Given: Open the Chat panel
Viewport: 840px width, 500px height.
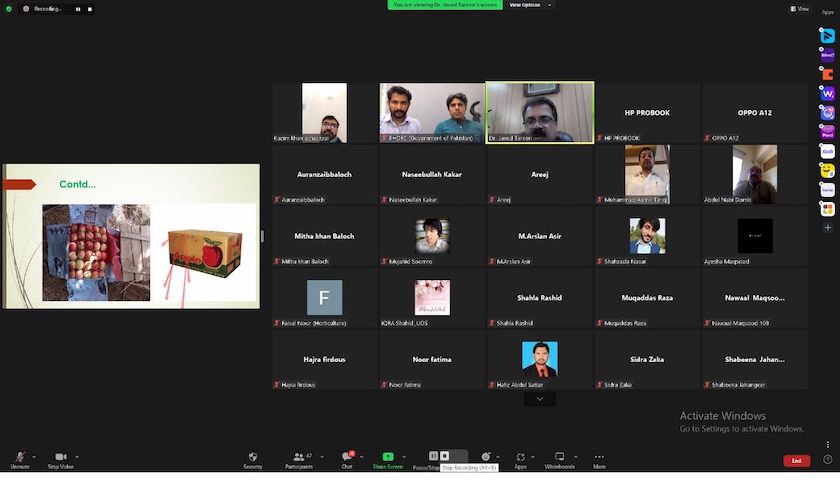Looking at the screenshot, I should click(347, 457).
